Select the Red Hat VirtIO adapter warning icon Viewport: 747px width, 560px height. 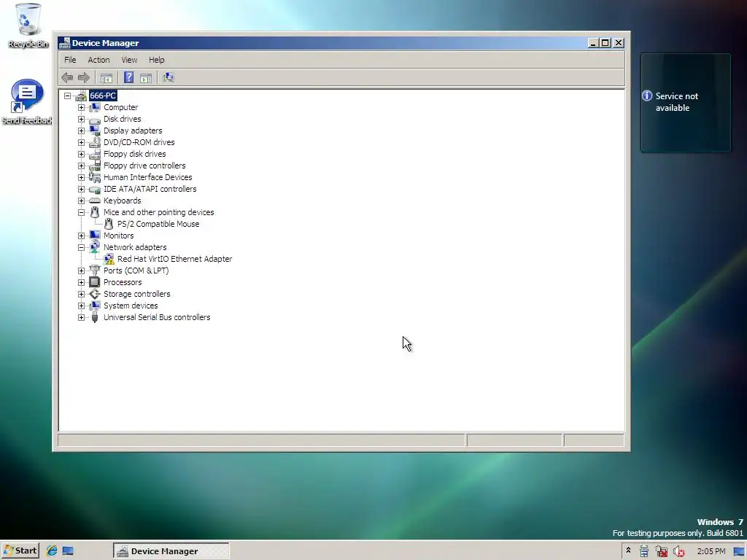(109, 259)
